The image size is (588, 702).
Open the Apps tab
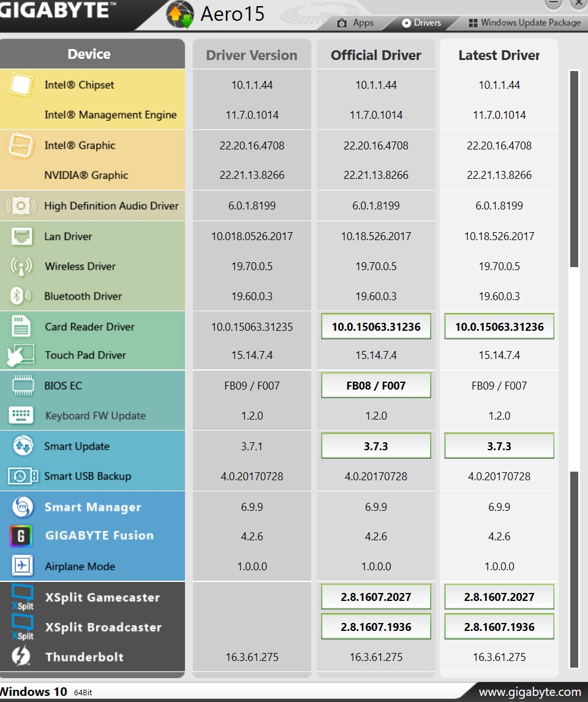coord(355,23)
